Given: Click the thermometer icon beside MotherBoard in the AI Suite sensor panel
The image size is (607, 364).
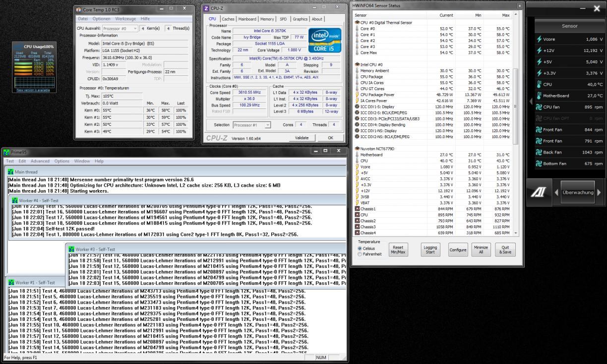Looking at the screenshot, I should tap(539, 96).
